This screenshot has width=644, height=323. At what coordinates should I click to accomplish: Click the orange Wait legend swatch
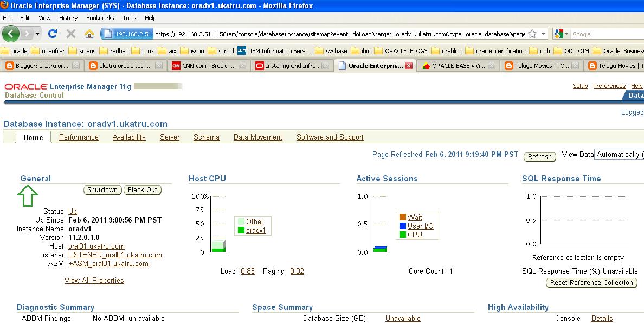(x=402, y=217)
